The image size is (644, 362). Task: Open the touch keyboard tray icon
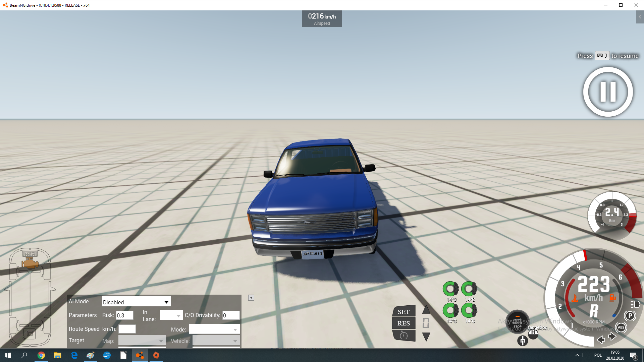click(586, 355)
